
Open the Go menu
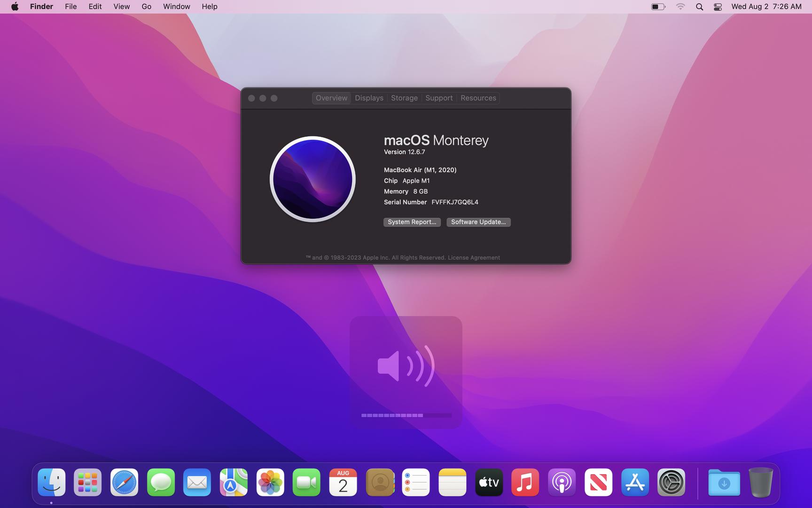coord(146,7)
